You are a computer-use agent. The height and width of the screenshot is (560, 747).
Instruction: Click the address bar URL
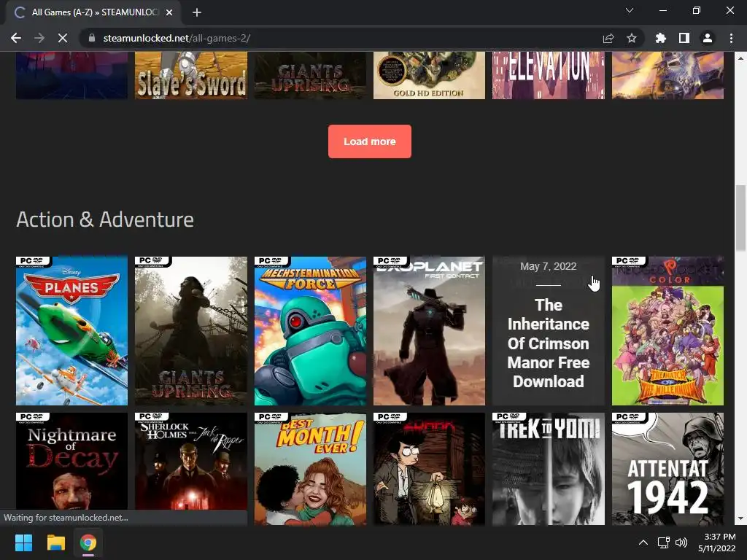[x=177, y=38]
